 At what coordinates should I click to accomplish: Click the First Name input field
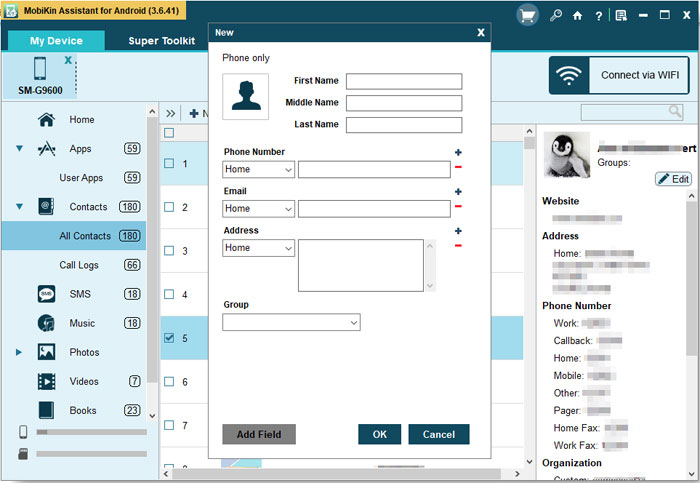pyautogui.click(x=404, y=81)
